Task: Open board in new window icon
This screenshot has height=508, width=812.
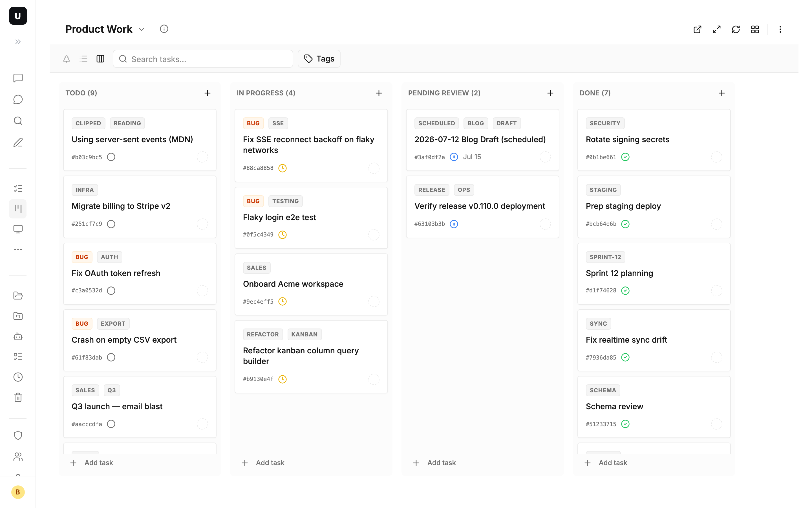Action: (697, 29)
